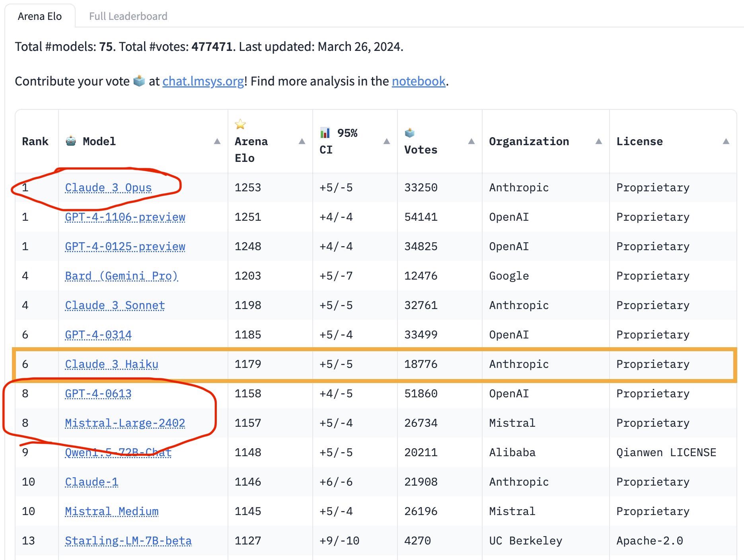
Task: Open the GPT-4-0314 model link
Action: 98,335
